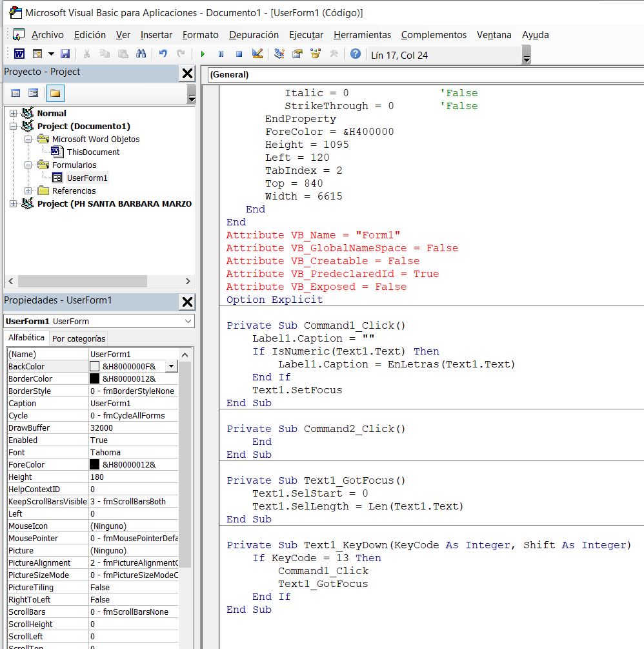Click the Paste icon in toolbar

[123, 54]
